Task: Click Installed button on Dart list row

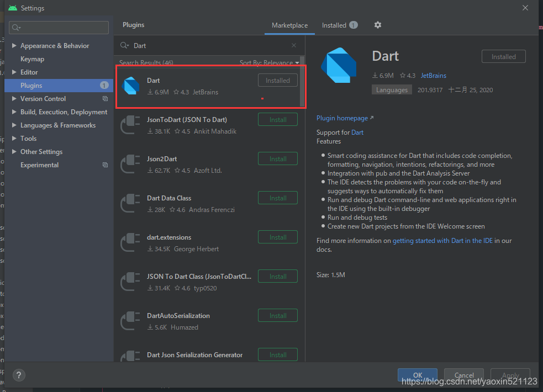Action: coord(278,80)
